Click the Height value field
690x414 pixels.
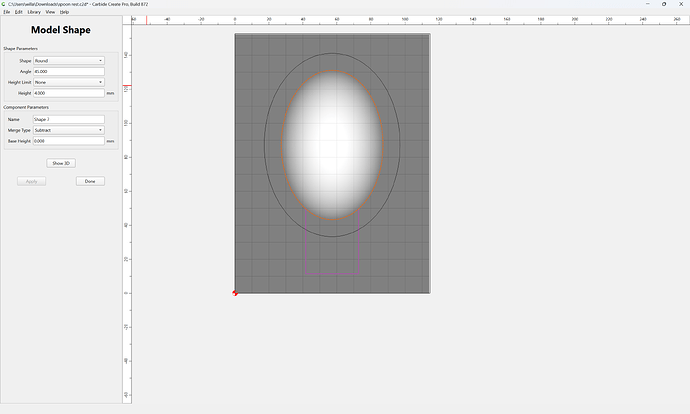69,93
